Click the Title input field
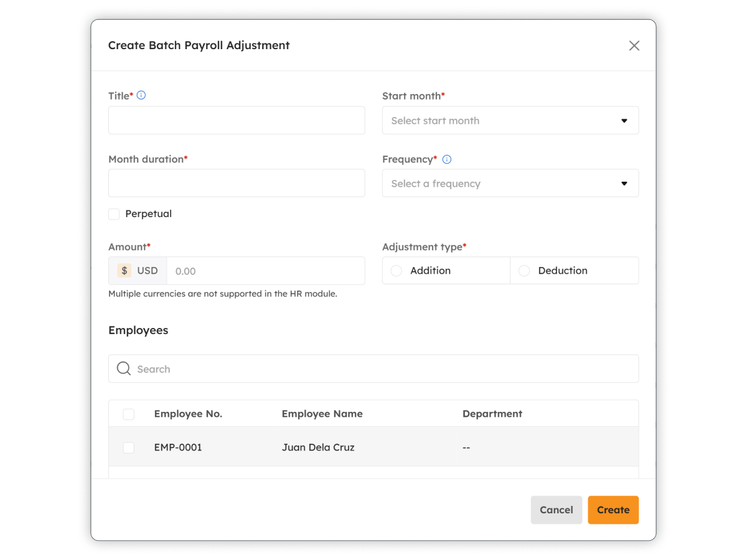 coord(237,120)
